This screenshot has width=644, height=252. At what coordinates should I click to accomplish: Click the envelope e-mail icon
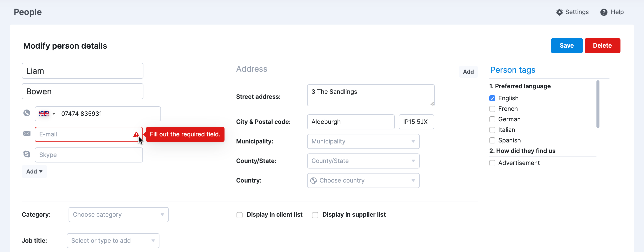coord(27,134)
